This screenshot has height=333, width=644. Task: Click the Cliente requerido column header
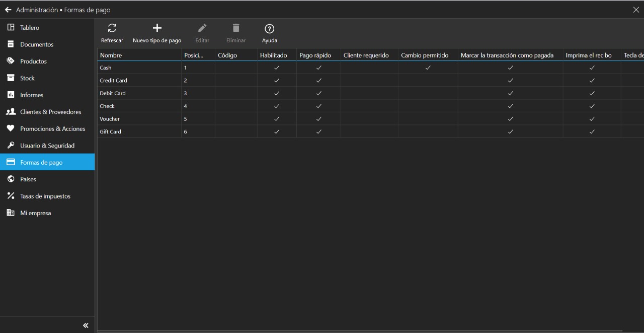point(369,55)
